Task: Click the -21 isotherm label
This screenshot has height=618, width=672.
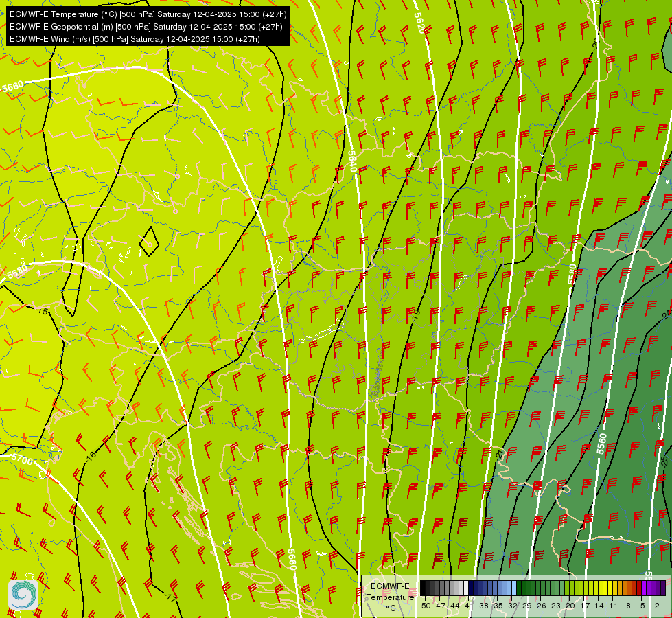Action: point(500,455)
